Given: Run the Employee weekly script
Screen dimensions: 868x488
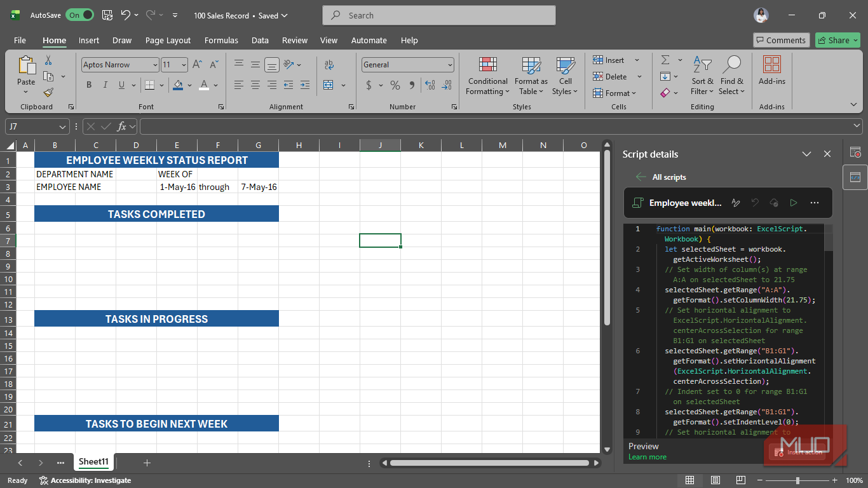Looking at the screenshot, I should pyautogui.click(x=794, y=203).
